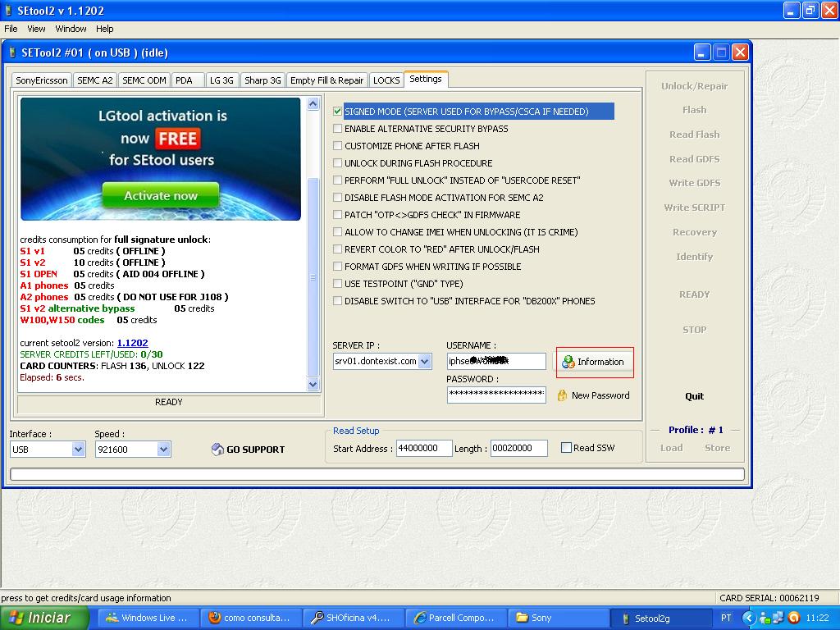Image resolution: width=840 pixels, height=630 pixels.
Task: Click the LGtool activation banner image
Action: [161, 159]
